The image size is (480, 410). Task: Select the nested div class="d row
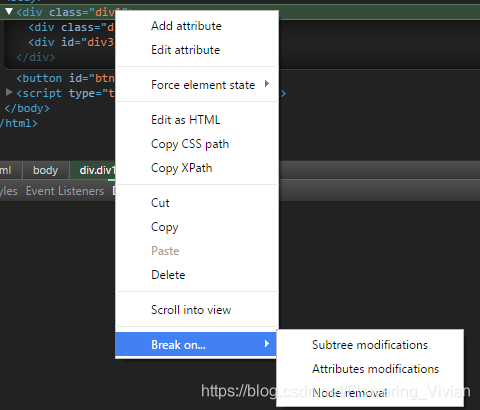click(x=71, y=27)
